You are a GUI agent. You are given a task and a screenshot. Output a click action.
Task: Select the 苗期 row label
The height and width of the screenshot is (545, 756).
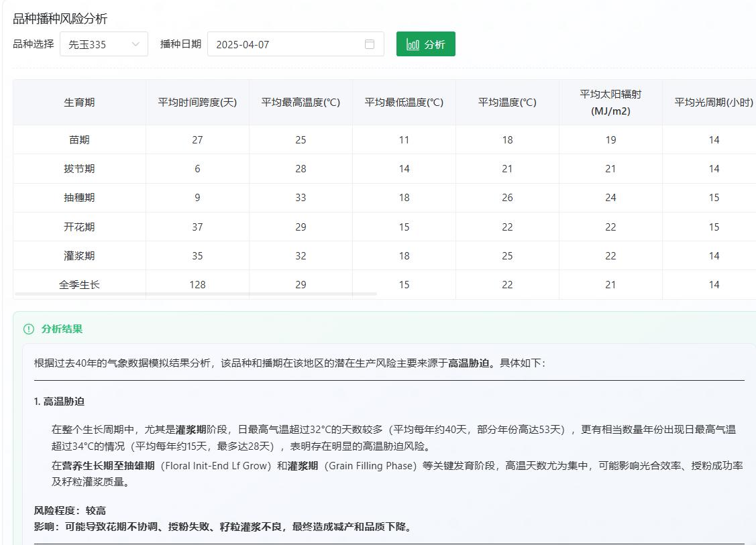[79, 139]
